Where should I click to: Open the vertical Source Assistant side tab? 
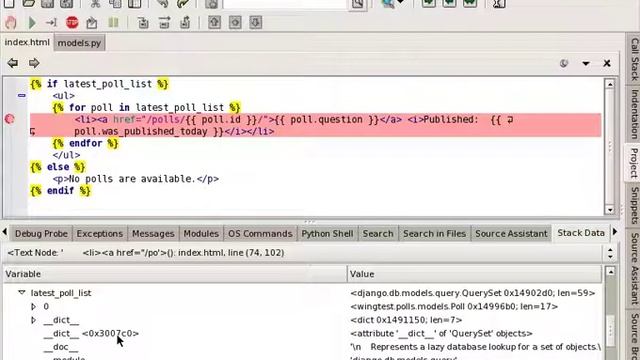coord(634,269)
